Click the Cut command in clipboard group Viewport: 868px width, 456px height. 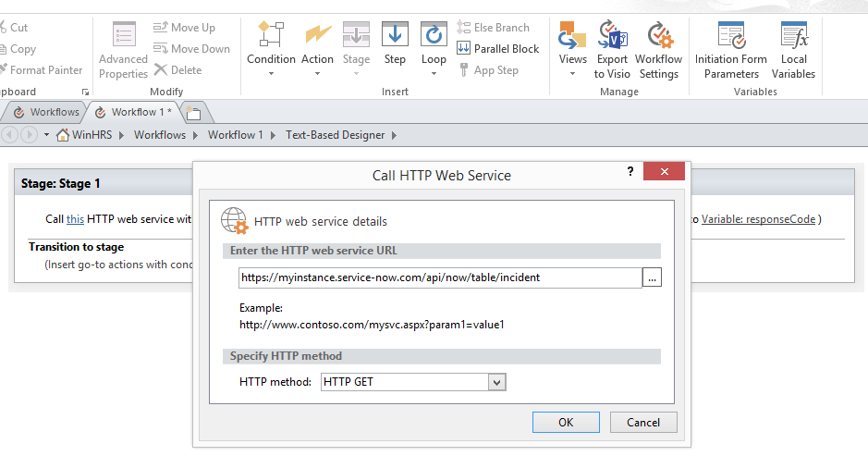(x=14, y=27)
